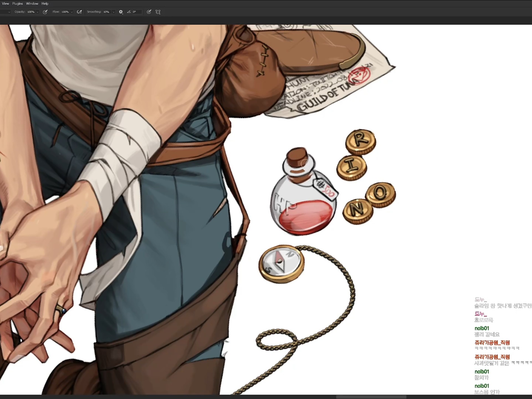Expand the brush mode dropdown left of Opacity
532x399 pixels.
tap(9, 12)
